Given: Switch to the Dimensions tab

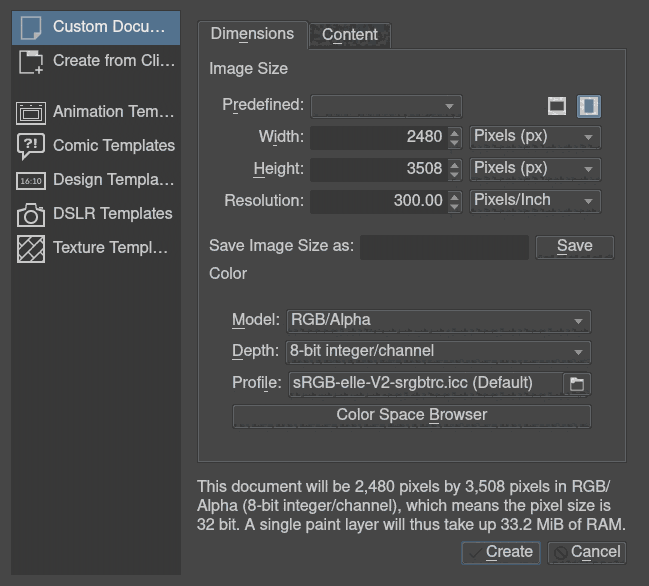Looking at the screenshot, I should coord(252,34).
